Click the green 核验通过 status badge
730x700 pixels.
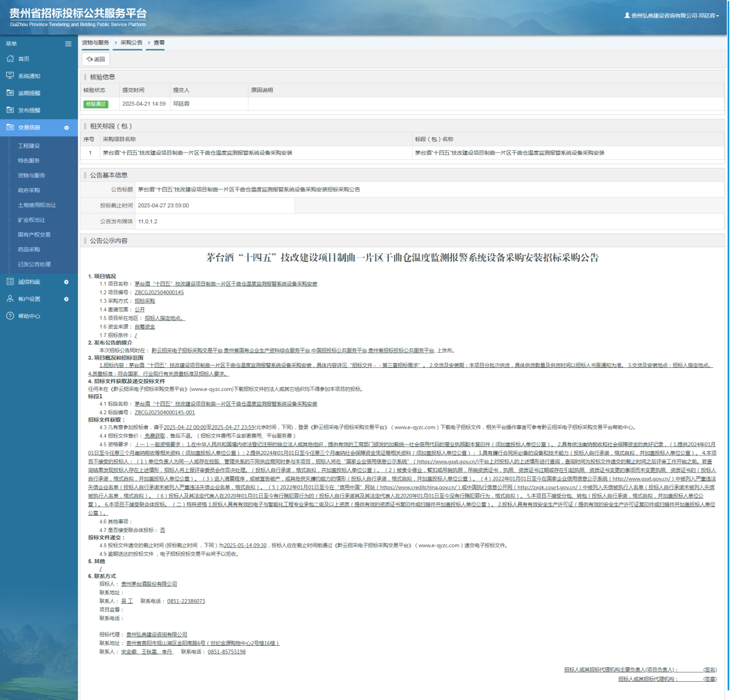click(x=96, y=104)
